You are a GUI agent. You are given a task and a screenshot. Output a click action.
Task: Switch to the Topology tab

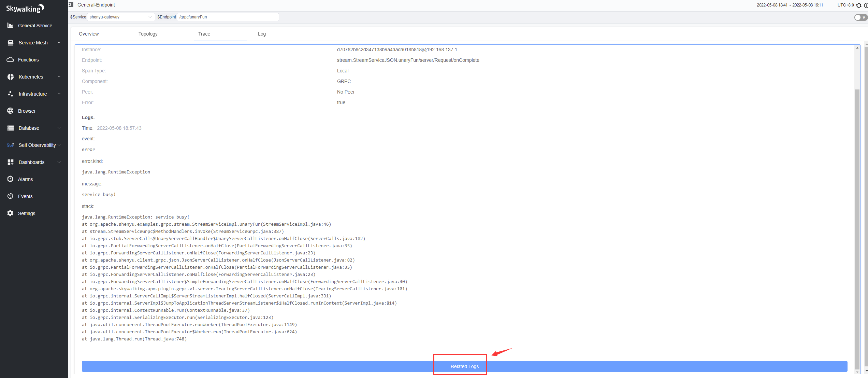click(148, 34)
